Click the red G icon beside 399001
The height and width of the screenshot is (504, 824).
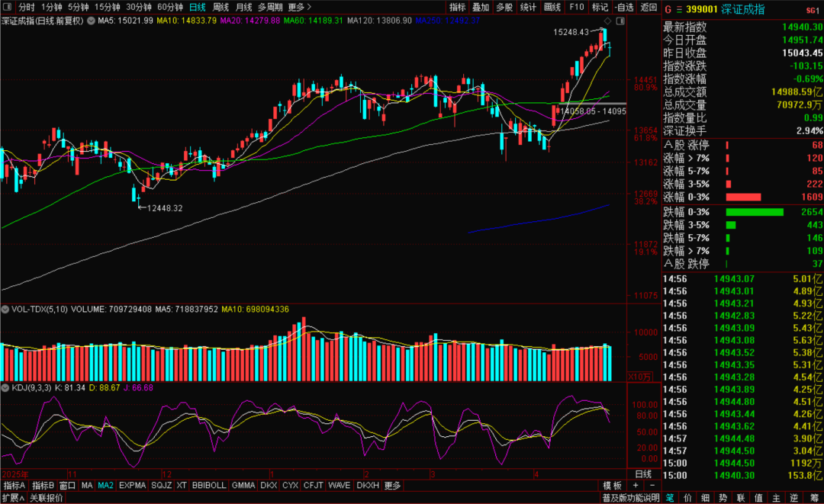pos(668,11)
